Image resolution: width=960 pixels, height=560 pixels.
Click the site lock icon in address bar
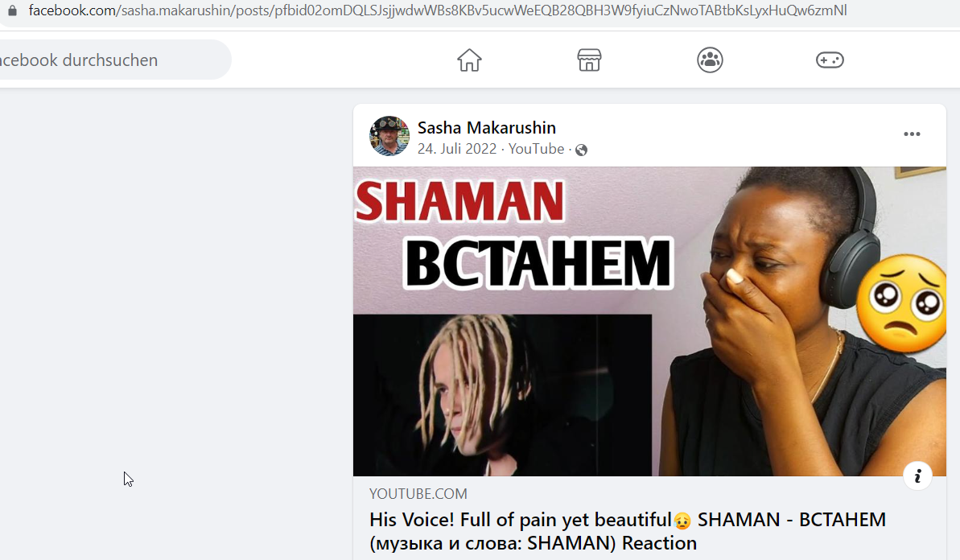coord(11,10)
